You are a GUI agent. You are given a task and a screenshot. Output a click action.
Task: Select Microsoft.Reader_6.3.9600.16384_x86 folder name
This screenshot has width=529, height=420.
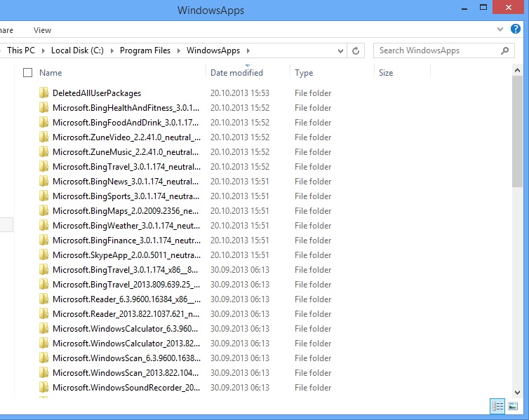126,299
